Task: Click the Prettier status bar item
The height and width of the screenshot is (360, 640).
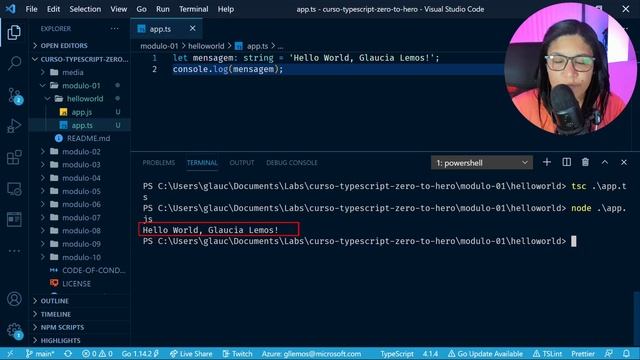Action: pos(583,354)
